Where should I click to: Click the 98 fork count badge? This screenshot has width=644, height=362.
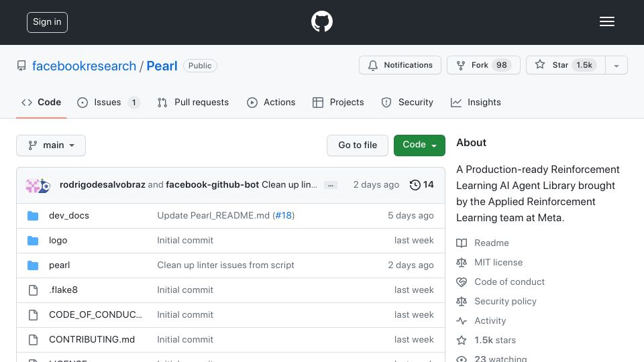pyautogui.click(x=502, y=65)
